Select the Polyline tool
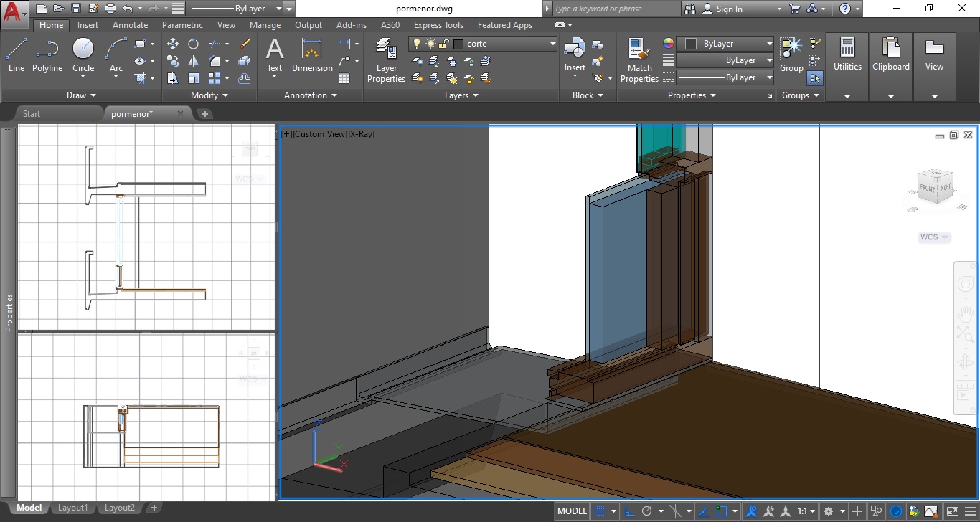Image resolution: width=980 pixels, height=522 pixels. 47,55
